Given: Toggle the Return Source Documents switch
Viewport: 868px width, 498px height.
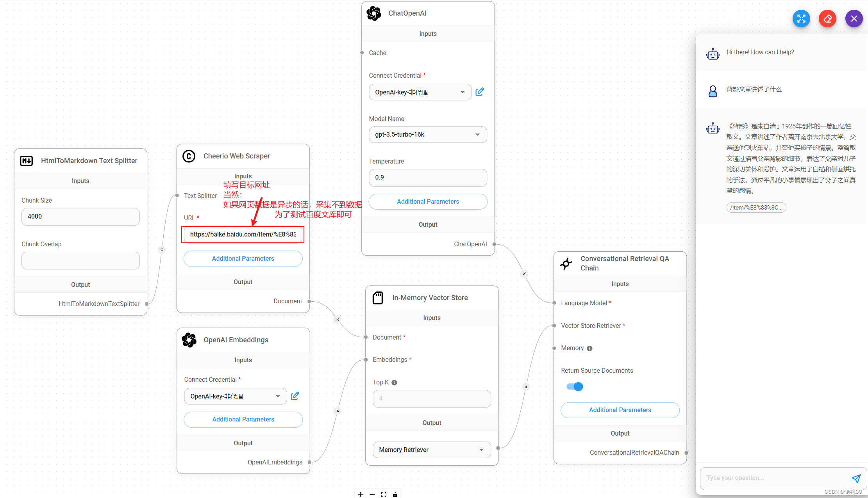Looking at the screenshot, I should coord(574,386).
